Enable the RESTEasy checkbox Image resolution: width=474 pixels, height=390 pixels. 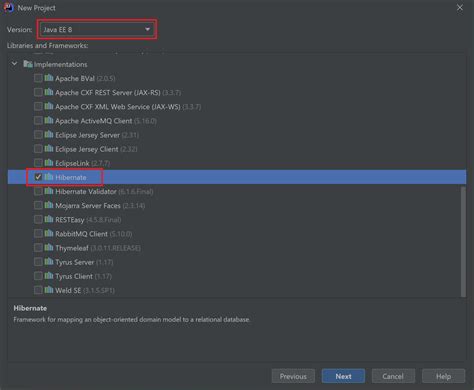click(38, 219)
